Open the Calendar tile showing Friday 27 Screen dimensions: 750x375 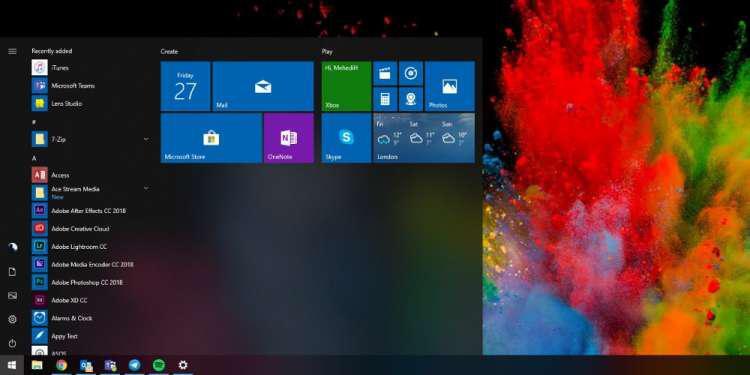(x=185, y=86)
